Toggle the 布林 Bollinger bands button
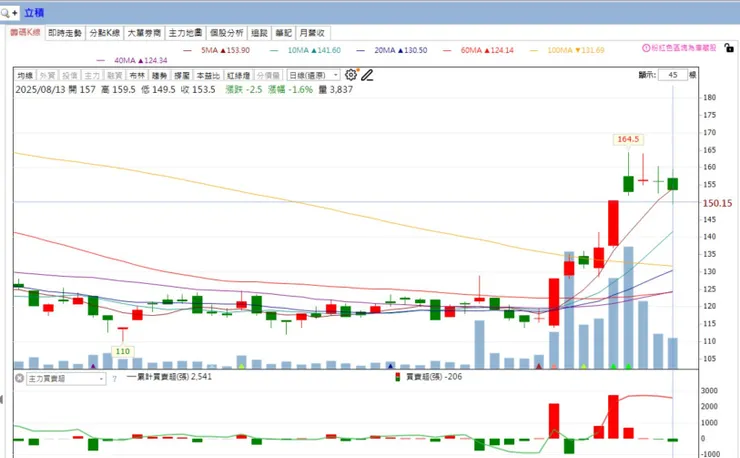Viewport: 740px width, 458px height. [x=137, y=76]
